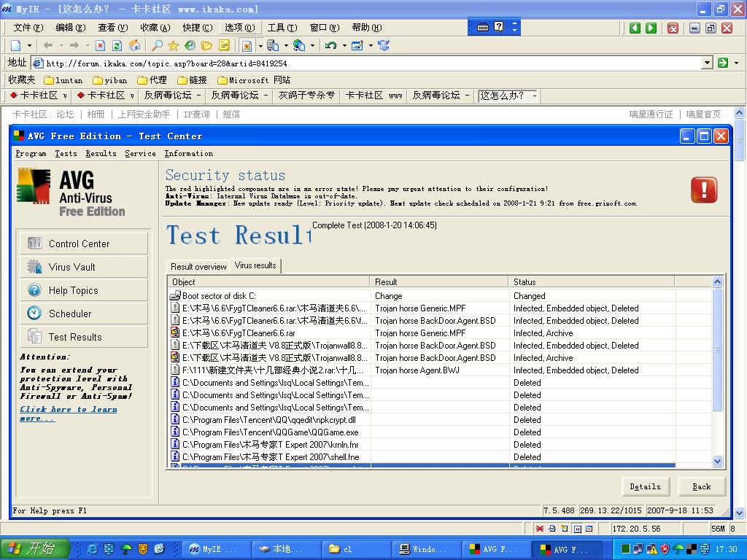Click the red X stop loading icon
The image size is (747, 560).
[101, 45]
